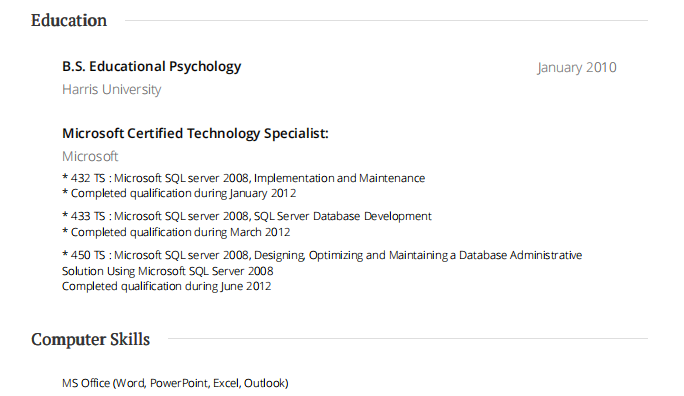Click the 433 TS Database Development line

pyautogui.click(x=246, y=216)
